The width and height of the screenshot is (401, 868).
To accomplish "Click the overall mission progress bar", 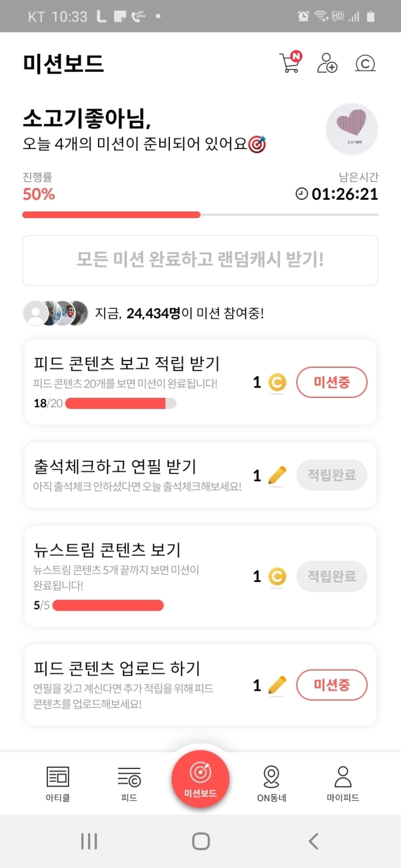I will tap(200, 215).
